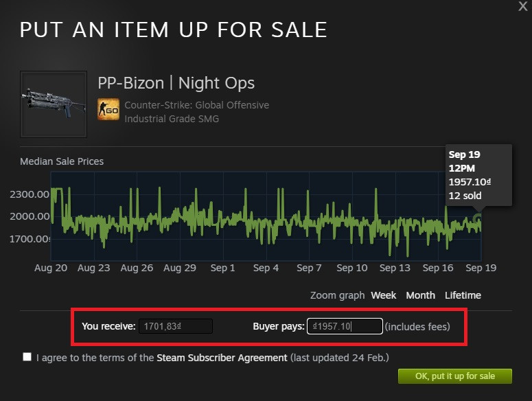Screen dimensions: 532x401
Task: Click the Industrial Grade SMG text
Action: 170,119
